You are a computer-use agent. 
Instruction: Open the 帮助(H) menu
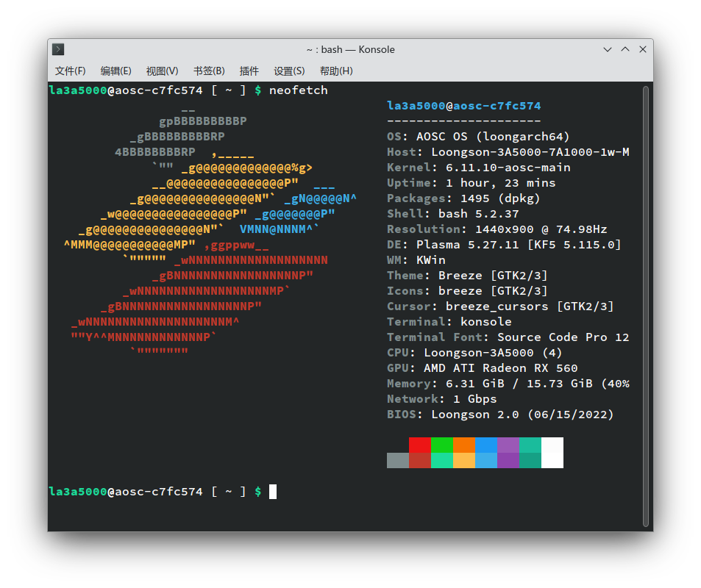click(336, 71)
